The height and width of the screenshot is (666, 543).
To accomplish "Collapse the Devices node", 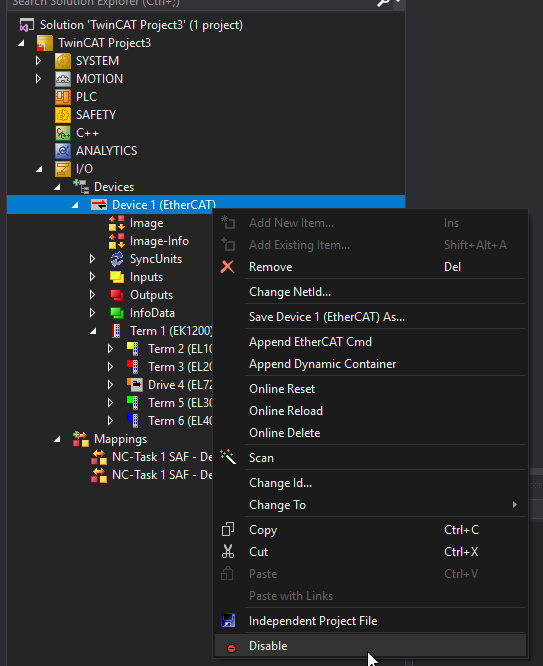I will (57, 187).
